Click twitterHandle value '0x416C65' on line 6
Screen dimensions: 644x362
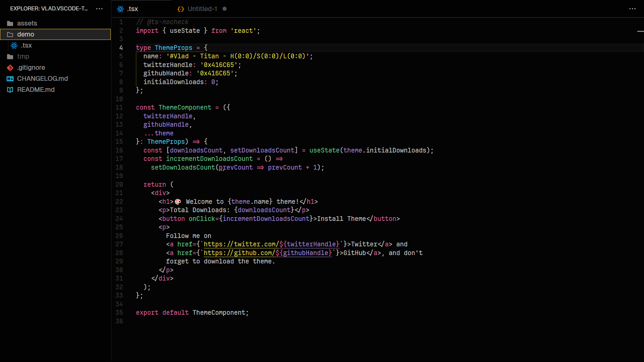click(x=219, y=65)
